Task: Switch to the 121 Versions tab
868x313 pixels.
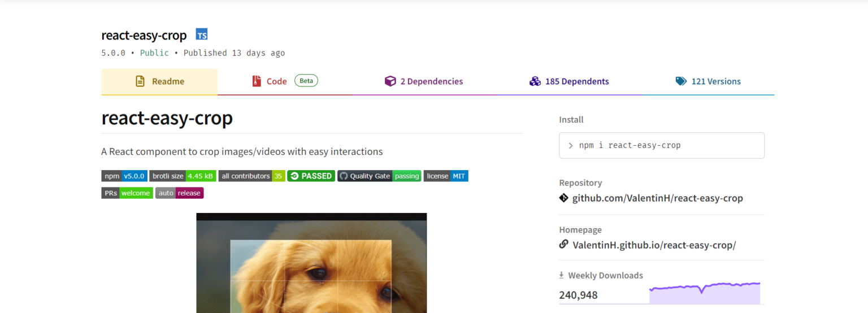Action: [x=715, y=81]
